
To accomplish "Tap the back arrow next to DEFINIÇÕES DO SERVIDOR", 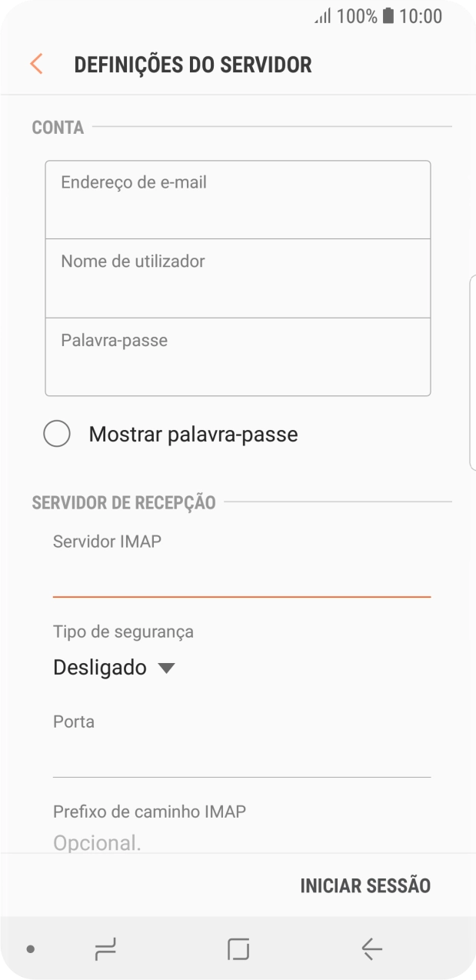I will coord(35,64).
